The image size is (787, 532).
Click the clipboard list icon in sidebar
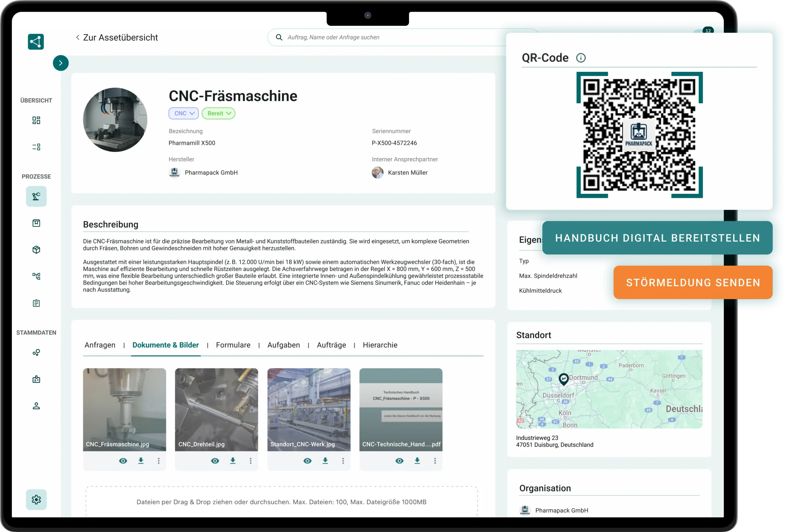[36, 303]
